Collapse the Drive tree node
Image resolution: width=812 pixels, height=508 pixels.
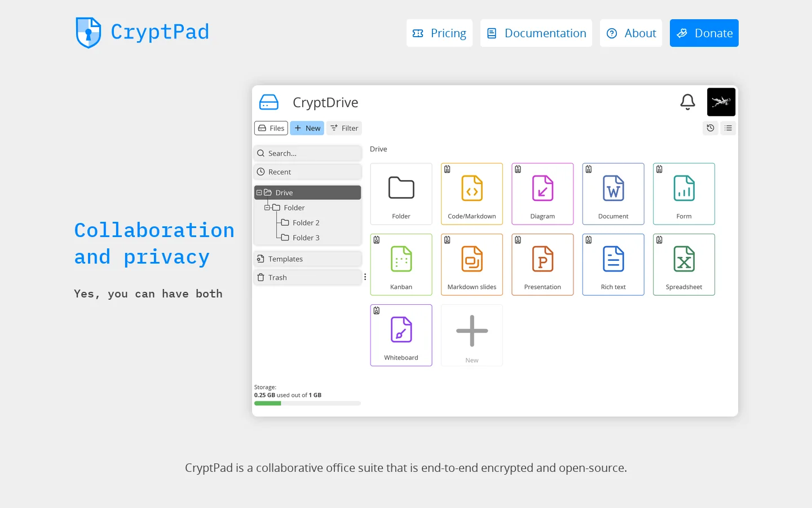[259, 192]
